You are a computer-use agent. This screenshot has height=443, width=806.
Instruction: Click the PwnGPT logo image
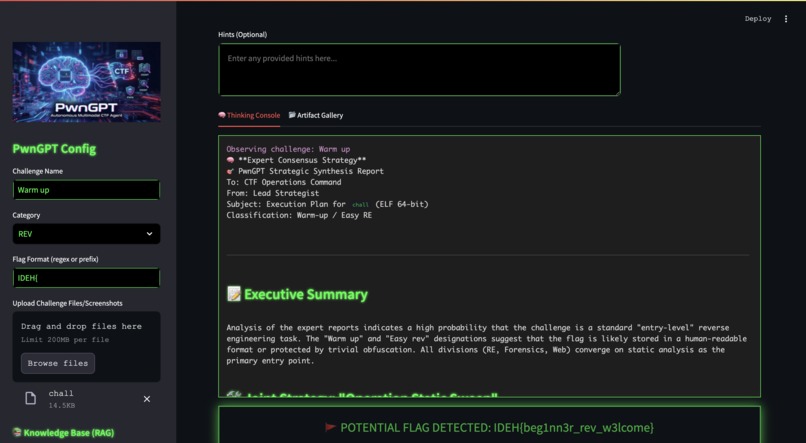click(86, 82)
